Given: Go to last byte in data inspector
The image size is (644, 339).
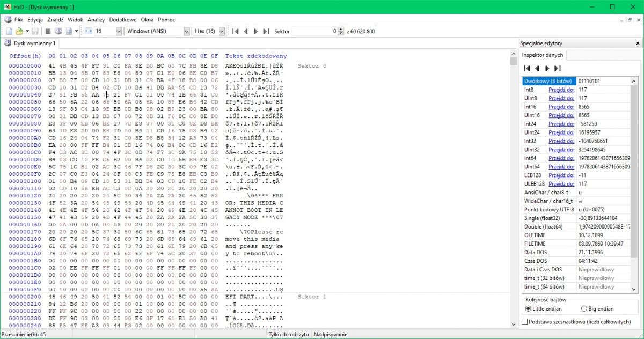Looking at the screenshot, I should pos(558,68).
